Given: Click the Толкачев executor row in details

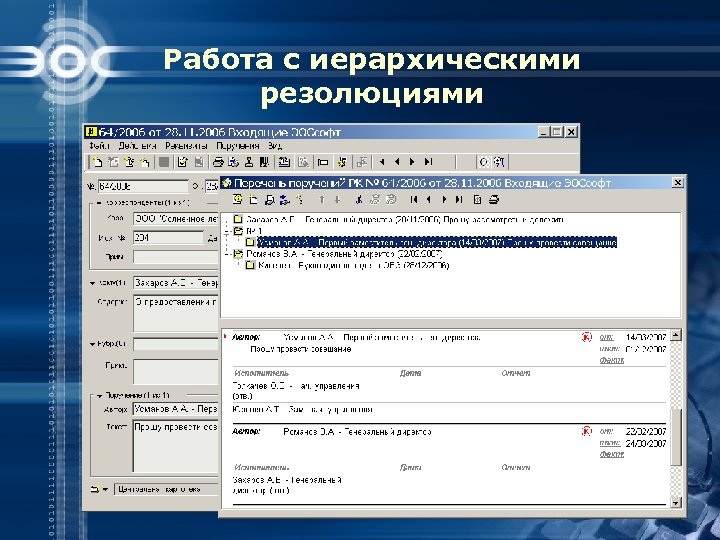Looking at the screenshot, I should pyautogui.click(x=296, y=390).
